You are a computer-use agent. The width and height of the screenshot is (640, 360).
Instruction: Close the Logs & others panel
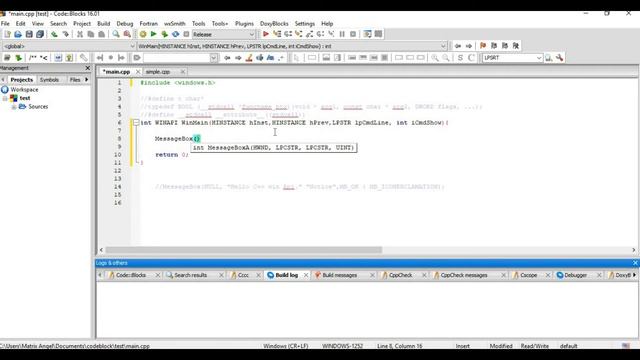tap(635, 263)
